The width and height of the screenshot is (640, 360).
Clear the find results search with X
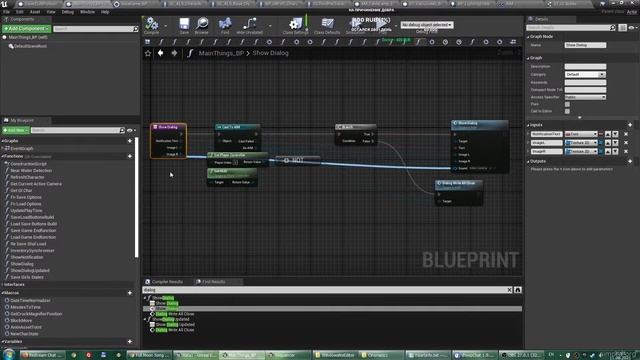[509, 290]
